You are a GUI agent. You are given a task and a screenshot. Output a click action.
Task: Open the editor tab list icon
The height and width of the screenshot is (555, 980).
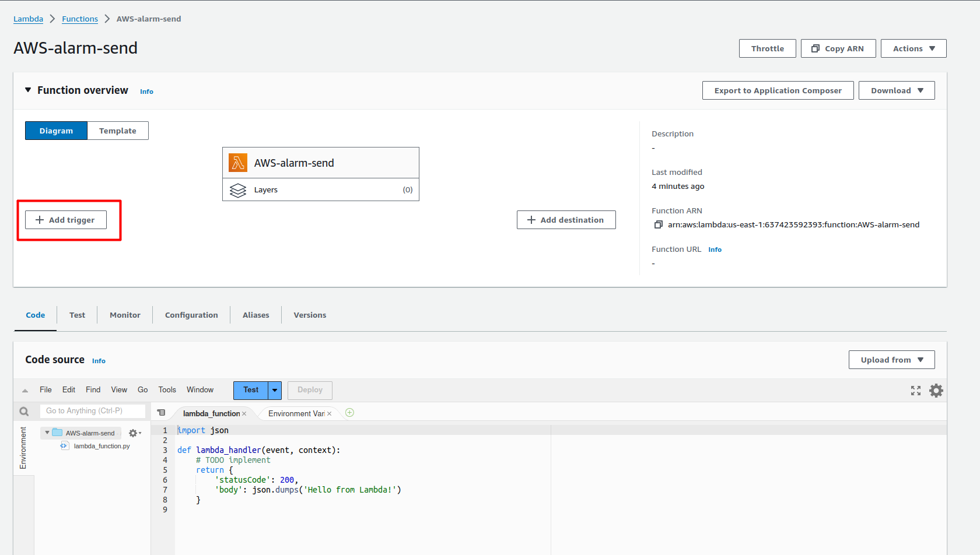tap(162, 413)
